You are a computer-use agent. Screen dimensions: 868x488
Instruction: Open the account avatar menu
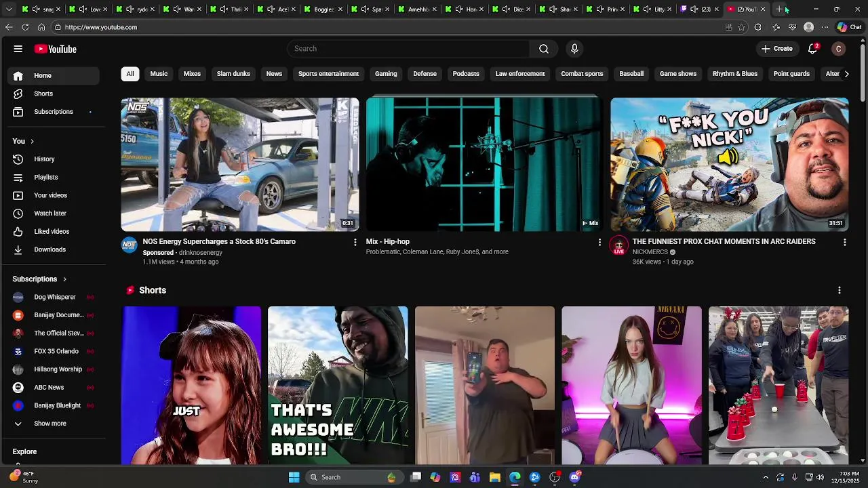839,49
